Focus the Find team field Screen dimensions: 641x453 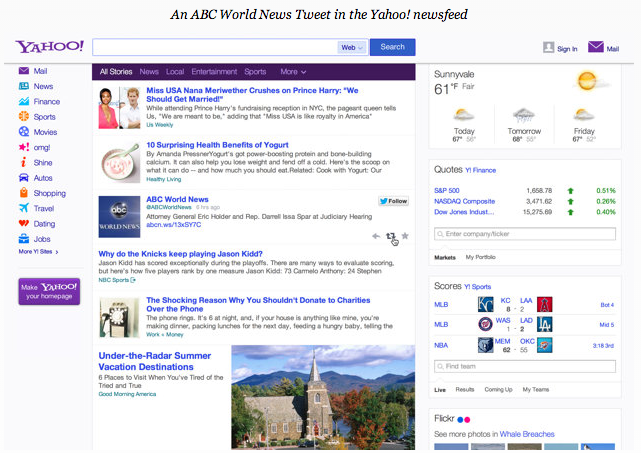tap(525, 366)
